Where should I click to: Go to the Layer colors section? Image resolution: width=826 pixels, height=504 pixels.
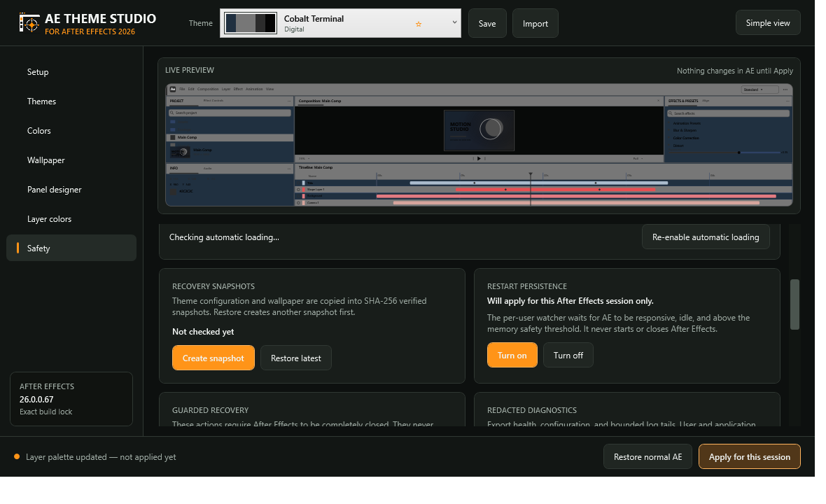(x=71, y=219)
